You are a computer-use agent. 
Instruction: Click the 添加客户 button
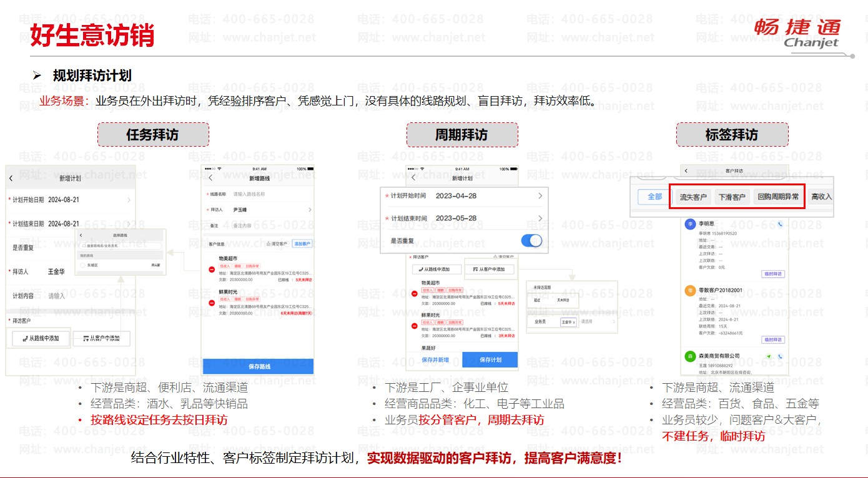coord(303,243)
